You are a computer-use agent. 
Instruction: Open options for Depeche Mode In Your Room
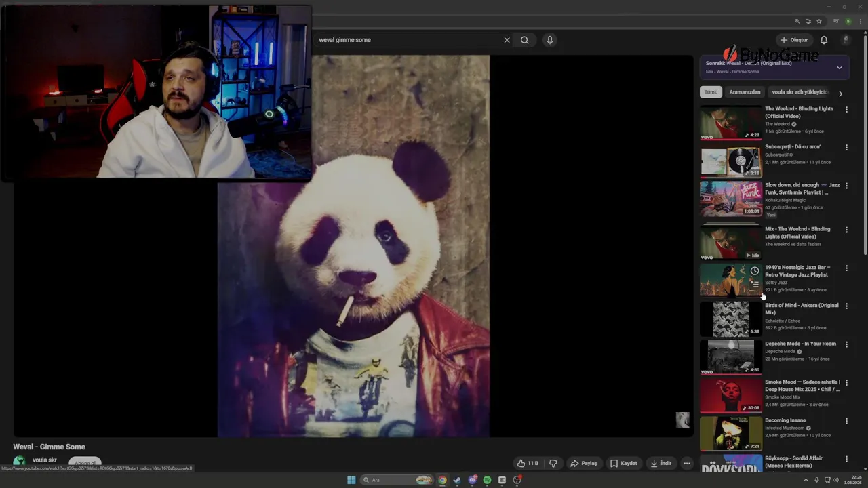click(x=846, y=344)
